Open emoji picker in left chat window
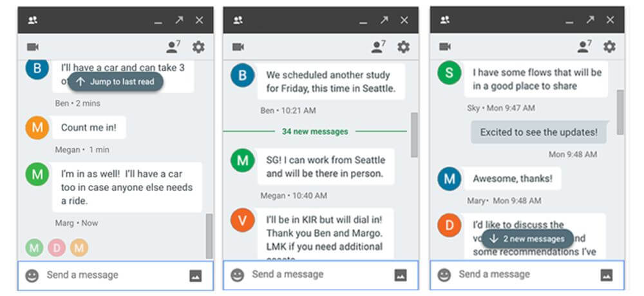 [x=32, y=275]
